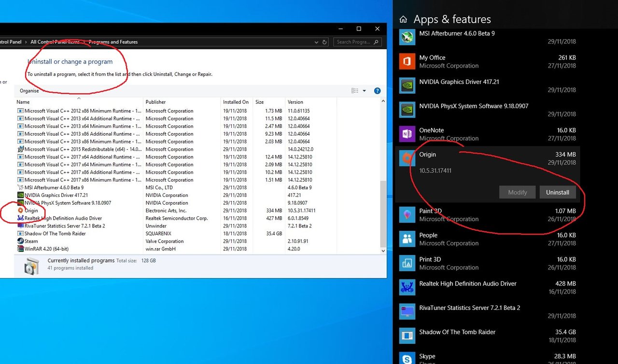
Task: Open the Organise menu
Action: (29, 91)
